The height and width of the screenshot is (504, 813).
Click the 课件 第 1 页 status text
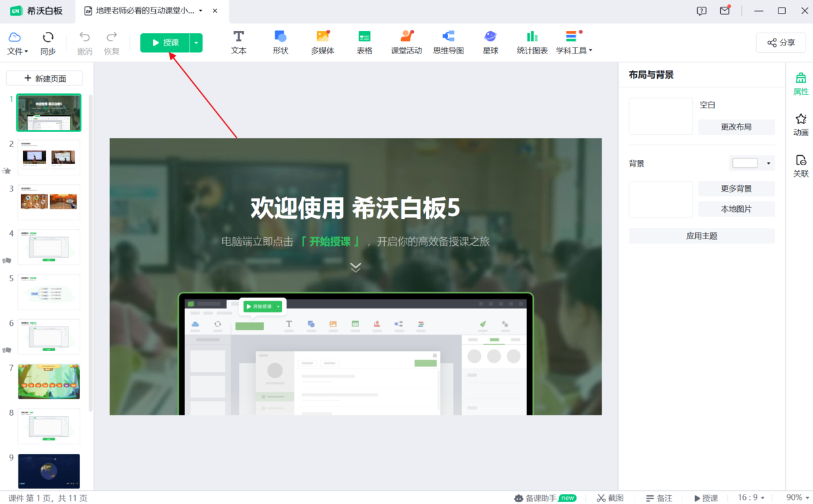[x=47, y=498]
